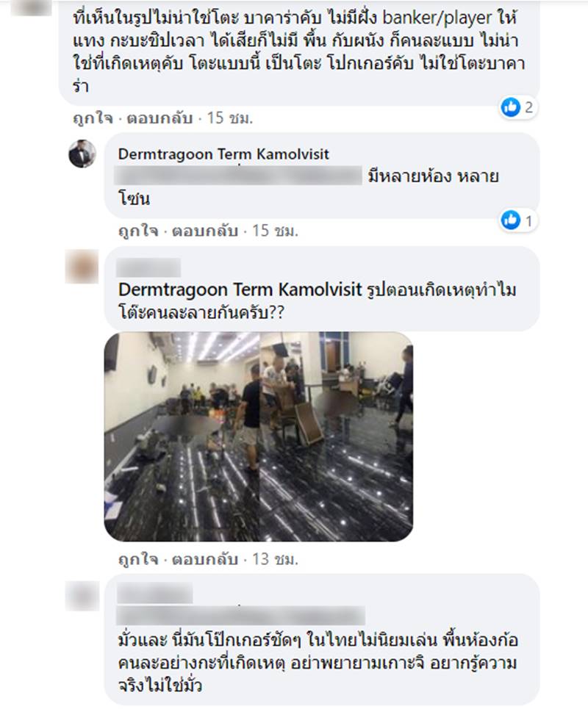Click the 15 ชม. timestamp of the first comment
Screen dimensions: 588x709
coord(230,118)
